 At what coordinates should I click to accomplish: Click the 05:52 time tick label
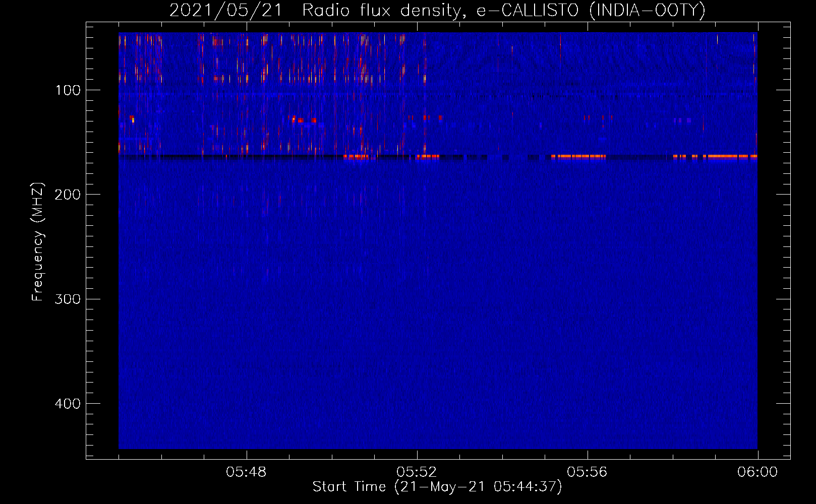pyautogui.click(x=417, y=472)
